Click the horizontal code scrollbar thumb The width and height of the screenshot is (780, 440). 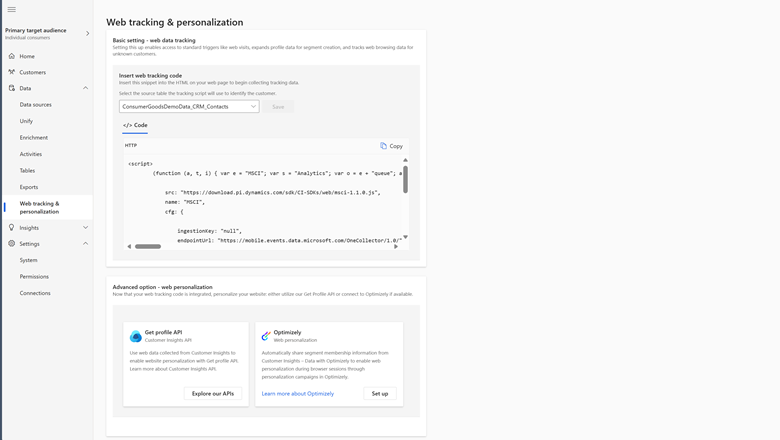tap(148, 246)
